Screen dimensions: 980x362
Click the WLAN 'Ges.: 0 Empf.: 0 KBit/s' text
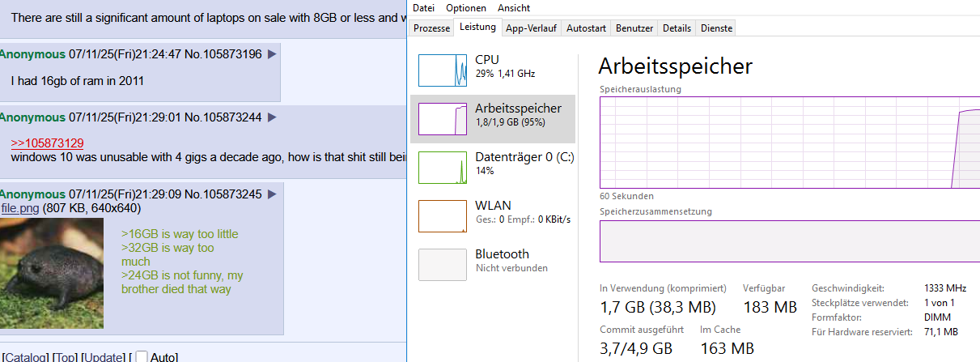[523, 219]
